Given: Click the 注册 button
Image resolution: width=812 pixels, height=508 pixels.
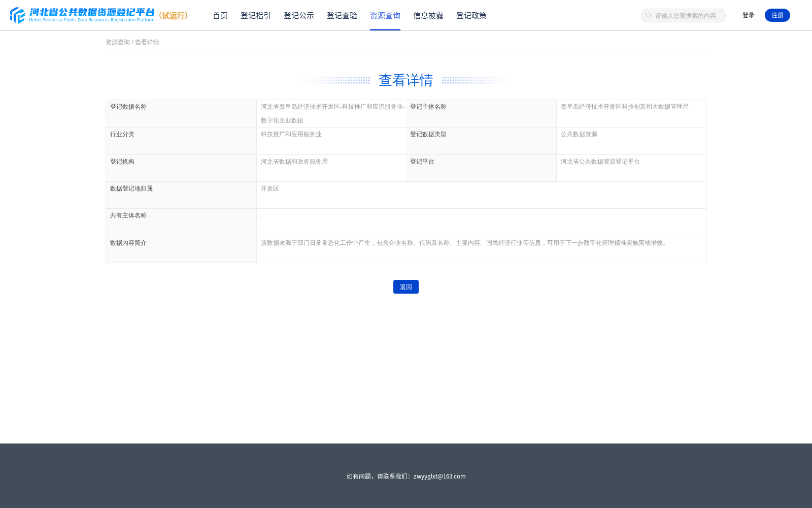Looking at the screenshot, I should tap(777, 15).
